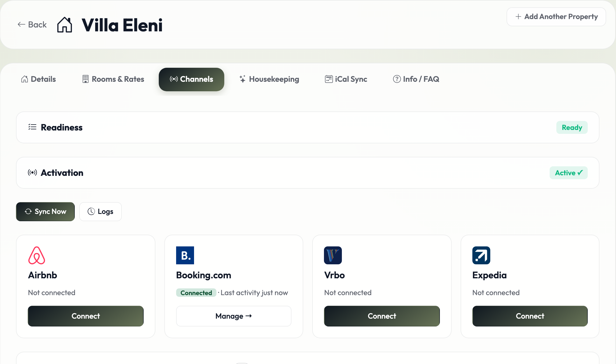
Task: Click the Vrbo 'Not connected' status
Action: point(348,293)
